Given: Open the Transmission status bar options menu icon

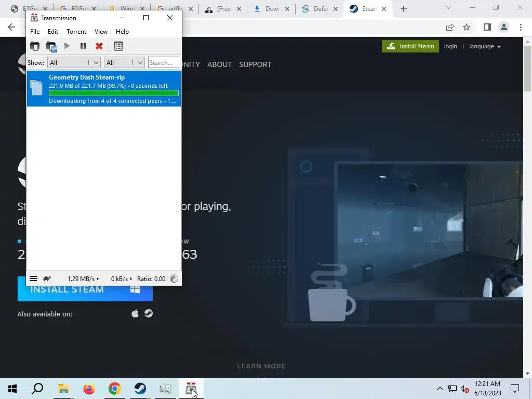Looking at the screenshot, I should (33, 278).
